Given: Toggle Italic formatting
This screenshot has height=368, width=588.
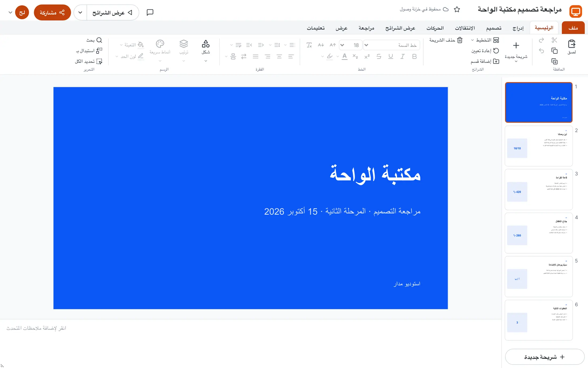Looking at the screenshot, I should pyautogui.click(x=402, y=56).
